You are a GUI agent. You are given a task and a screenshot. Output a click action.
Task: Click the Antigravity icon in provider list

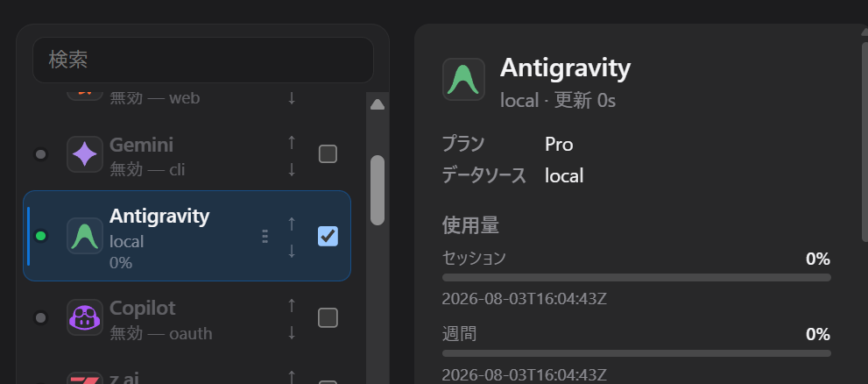click(85, 236)
